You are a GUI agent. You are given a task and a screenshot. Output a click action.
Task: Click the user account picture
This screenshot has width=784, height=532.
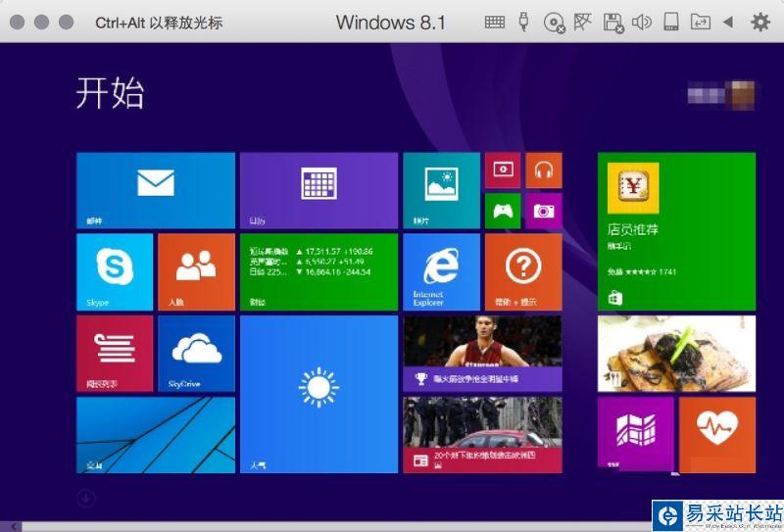pyautogui.click(x=743, y=94)
